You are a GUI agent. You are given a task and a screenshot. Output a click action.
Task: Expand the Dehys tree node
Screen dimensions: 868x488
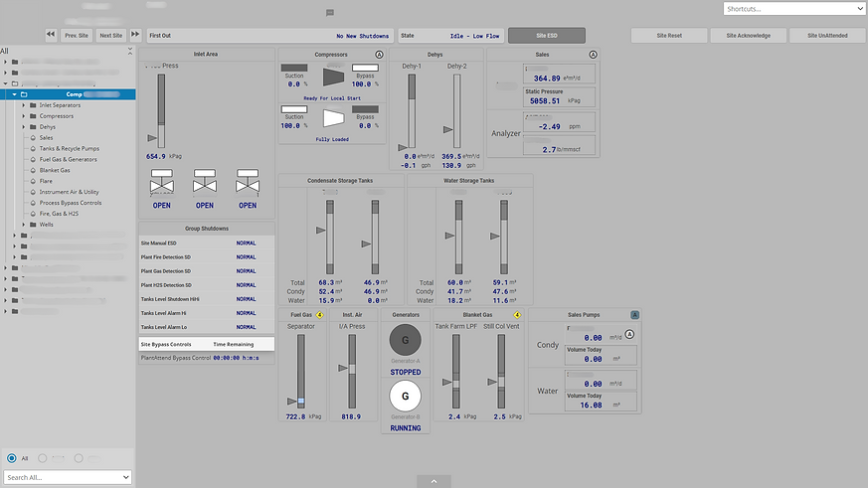tap(23, 126)
